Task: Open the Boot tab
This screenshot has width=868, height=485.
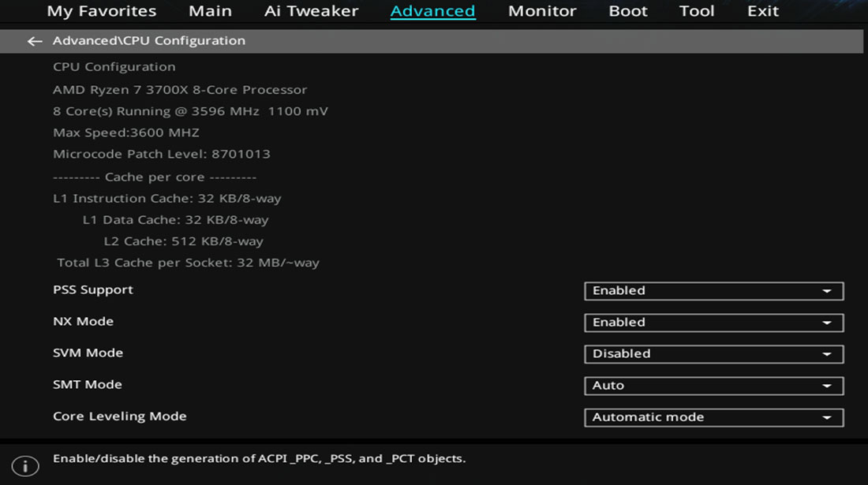Action: 628,11
